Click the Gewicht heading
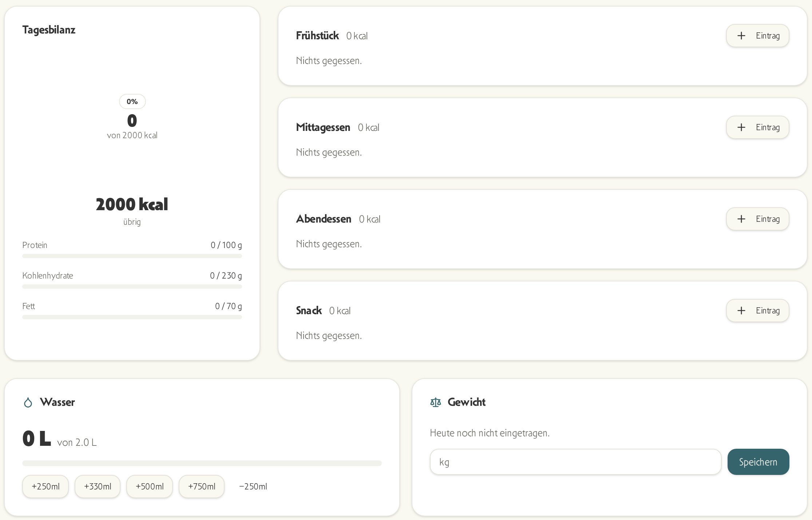812x520 pixels. pos(467,402)
